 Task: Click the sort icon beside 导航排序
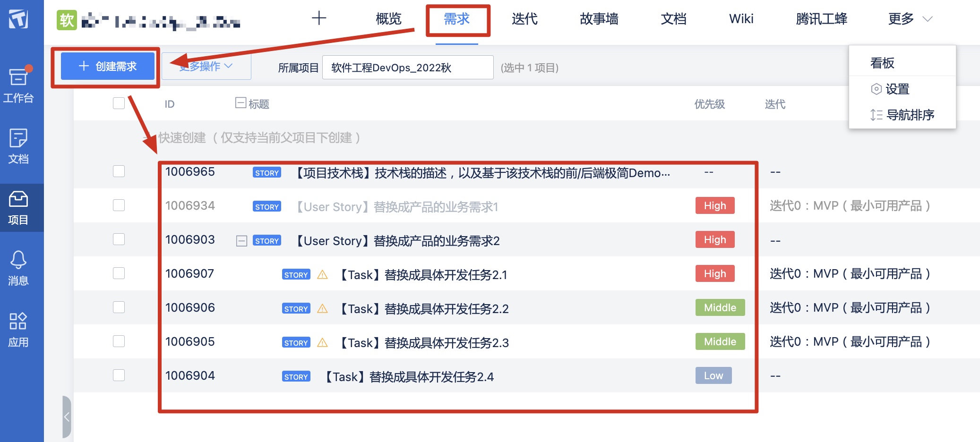click(x=877, y=115)
